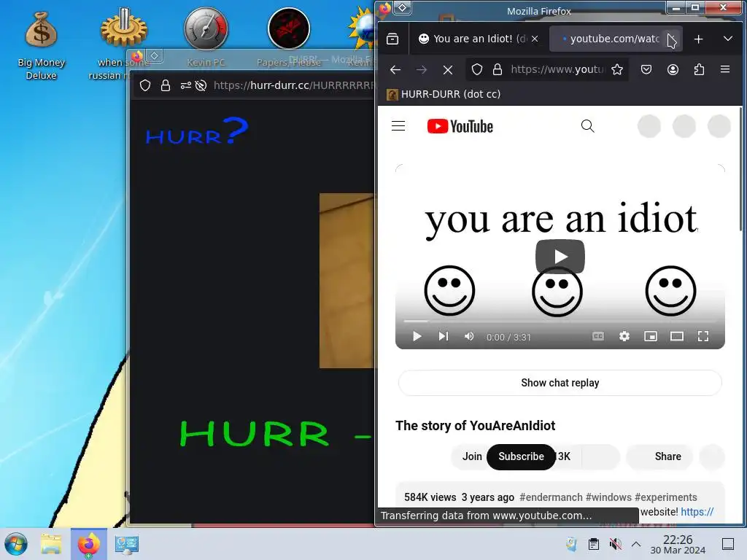Click the blue HURR? text
Screen dimensions: 747x560
click(x=197, y=131)
